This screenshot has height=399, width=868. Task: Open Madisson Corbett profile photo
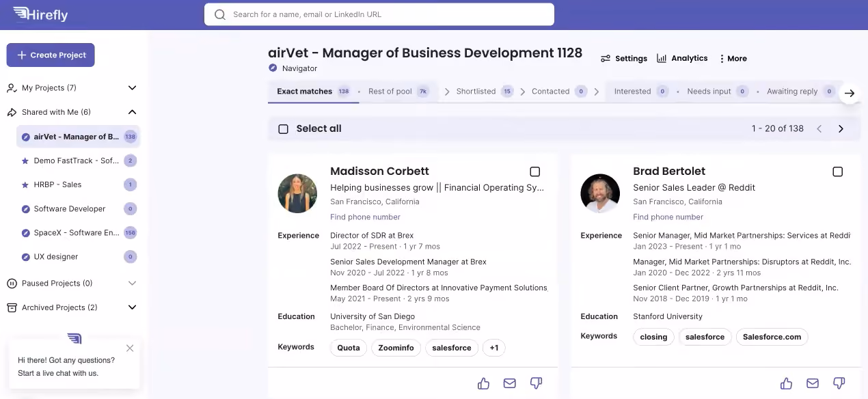pyautogui.click(x=297, y=193)
